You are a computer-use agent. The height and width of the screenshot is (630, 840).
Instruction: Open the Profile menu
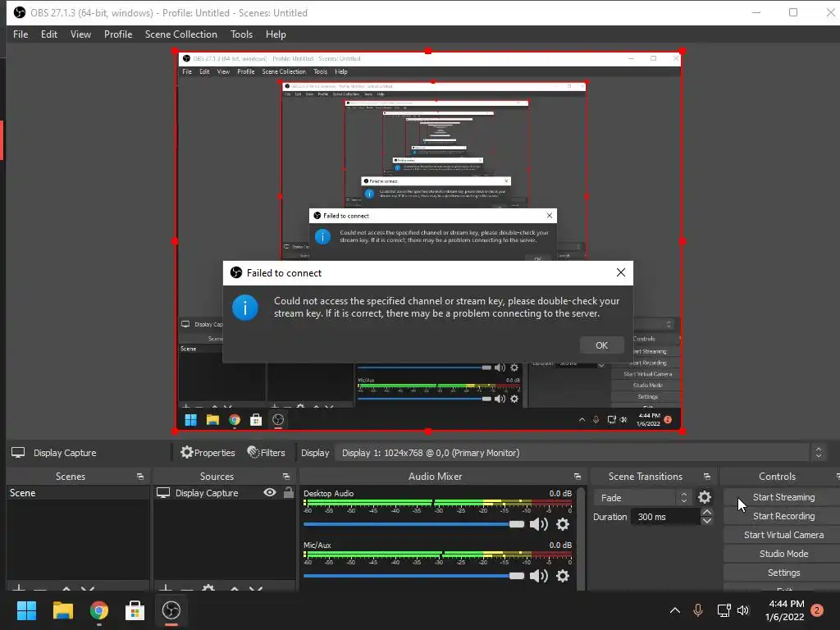pyautogui.click(x=118, y=34)
